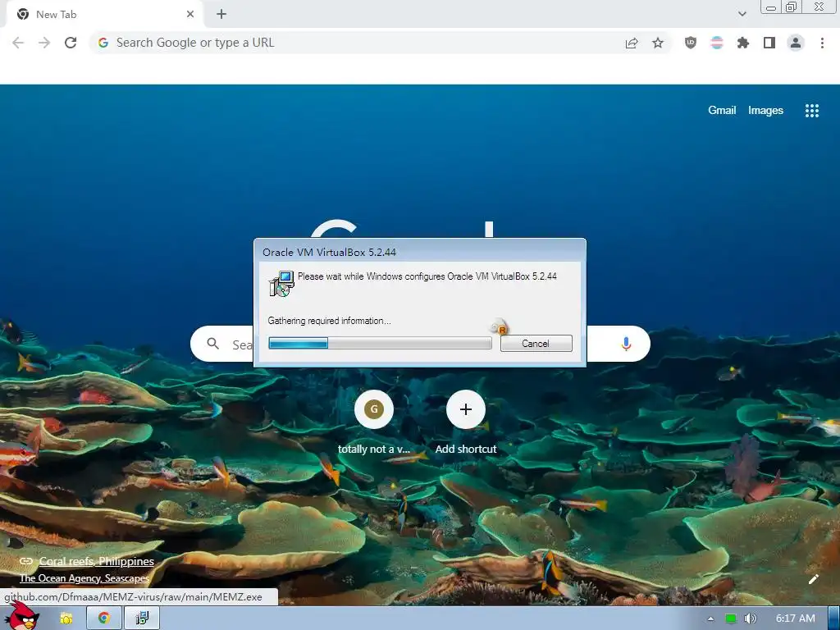Bookmark this tab with the star icon
Viewport: 840px width, 630px height.
(x=658, y=43)
